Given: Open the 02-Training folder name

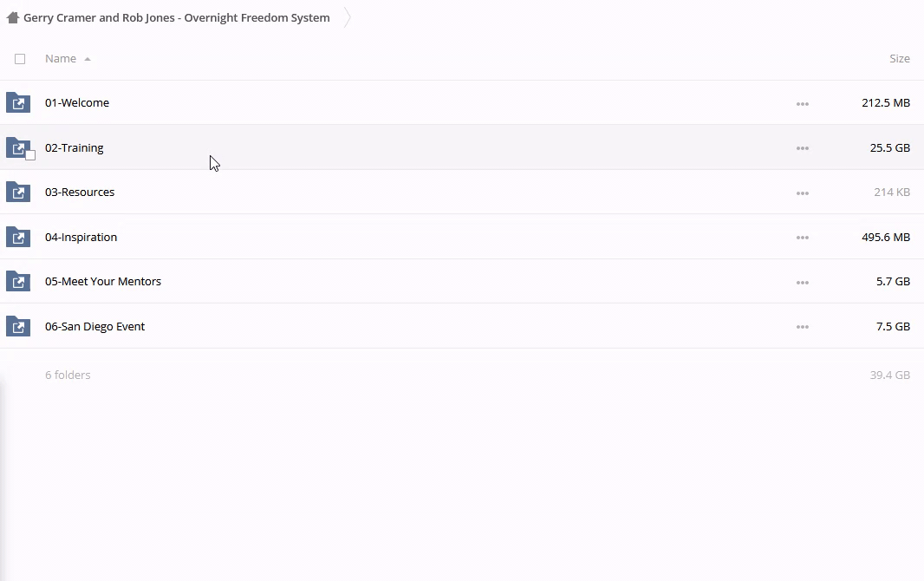Looking at the screenshot, I should [75, 148].
